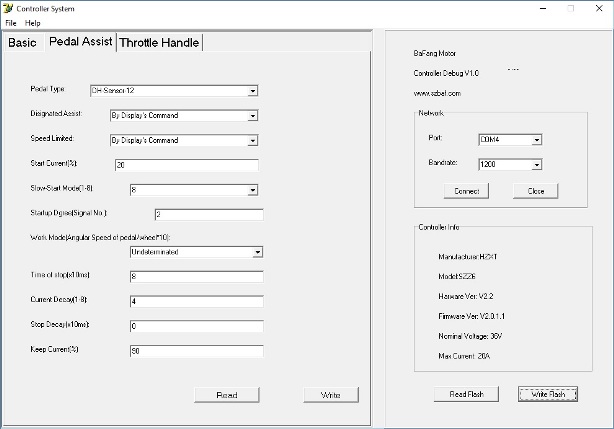
Task: Click the Connect button
Action: [x=466, y=191]
